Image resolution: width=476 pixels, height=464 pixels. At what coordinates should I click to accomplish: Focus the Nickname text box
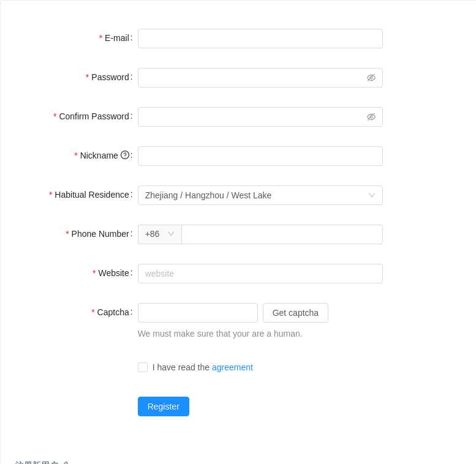[260, 156]
